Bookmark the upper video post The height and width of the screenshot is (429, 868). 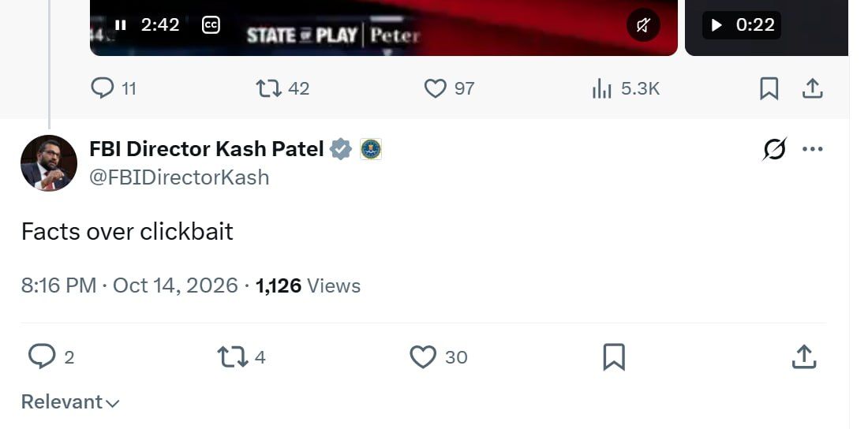click(769, 88)
